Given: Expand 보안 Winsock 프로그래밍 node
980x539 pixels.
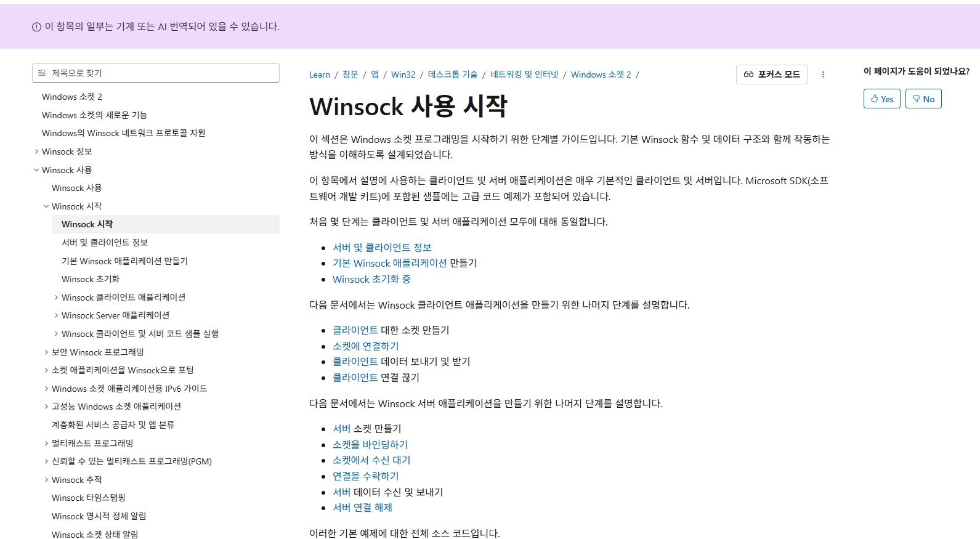Looking at the screenshot, I should (46, 352).
